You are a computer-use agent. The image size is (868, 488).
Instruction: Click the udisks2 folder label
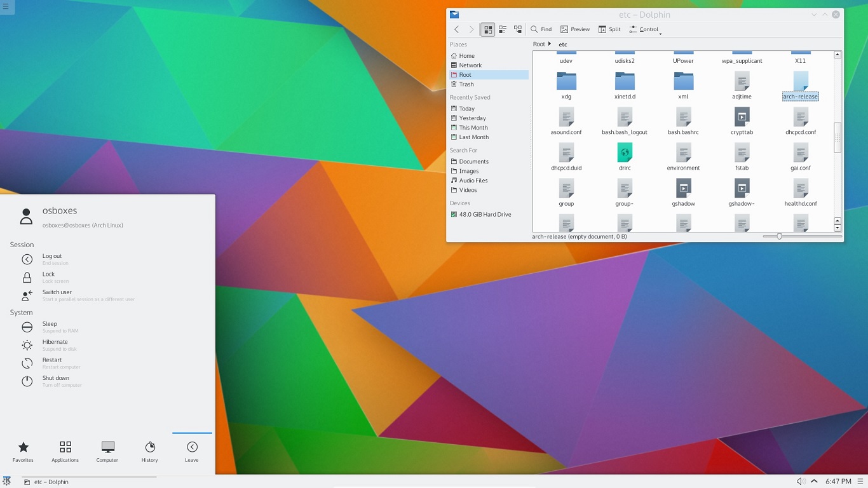click(x=625, y=61)
